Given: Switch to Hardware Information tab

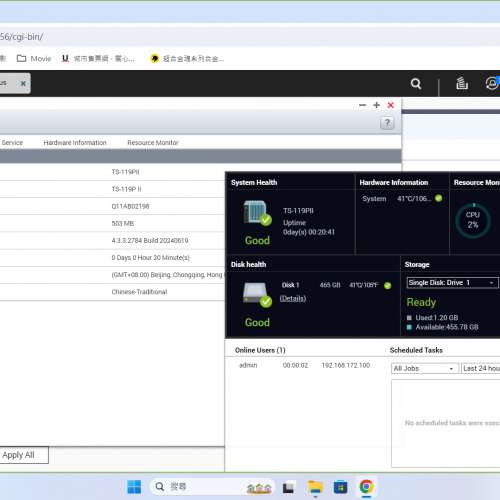Looking at the screenshot, I should click(x=75, y=143).
